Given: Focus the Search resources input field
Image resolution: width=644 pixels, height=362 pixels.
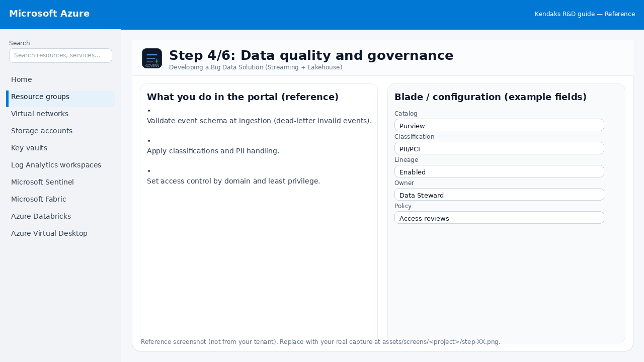Looking at the screenshot, I should 60,55.
